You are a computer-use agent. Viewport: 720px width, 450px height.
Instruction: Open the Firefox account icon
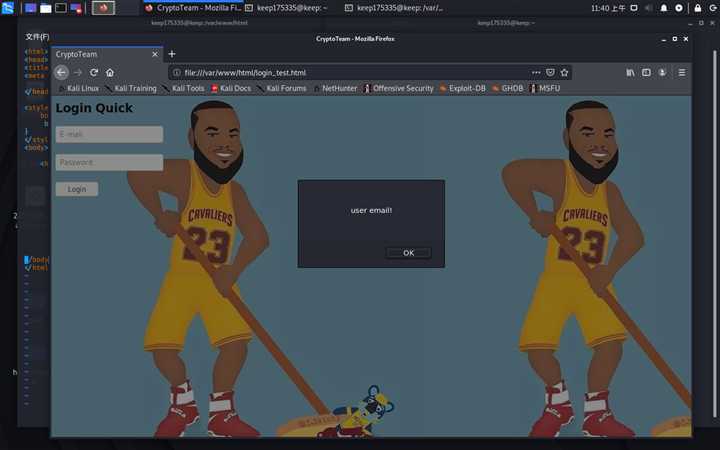(x=662, y=72)
